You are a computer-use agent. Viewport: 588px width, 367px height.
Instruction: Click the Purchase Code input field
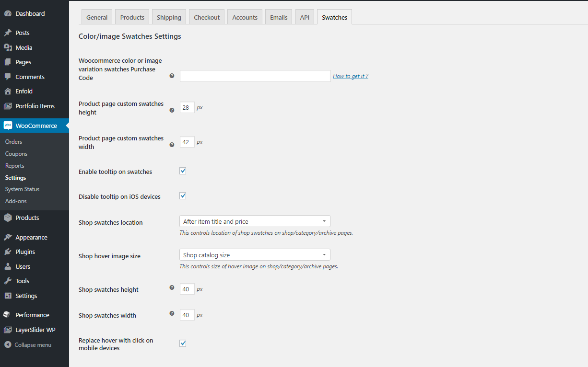(x=255, y=76)
